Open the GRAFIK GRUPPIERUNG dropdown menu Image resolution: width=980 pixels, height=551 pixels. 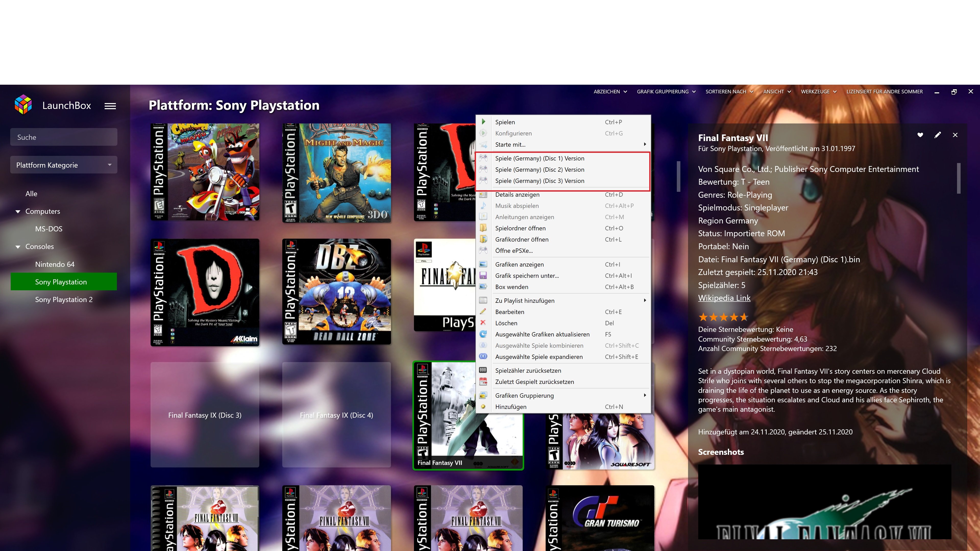666,92
